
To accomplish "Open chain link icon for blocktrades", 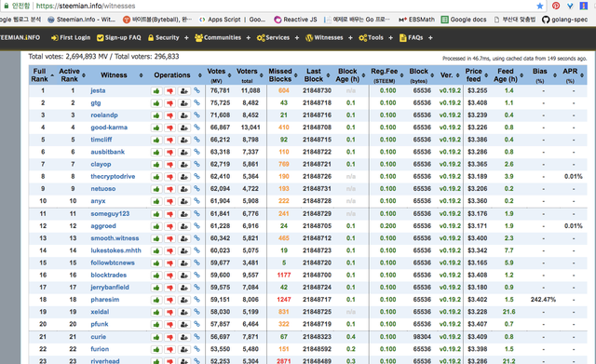I will pyautogui.click(x=196, y=275).
